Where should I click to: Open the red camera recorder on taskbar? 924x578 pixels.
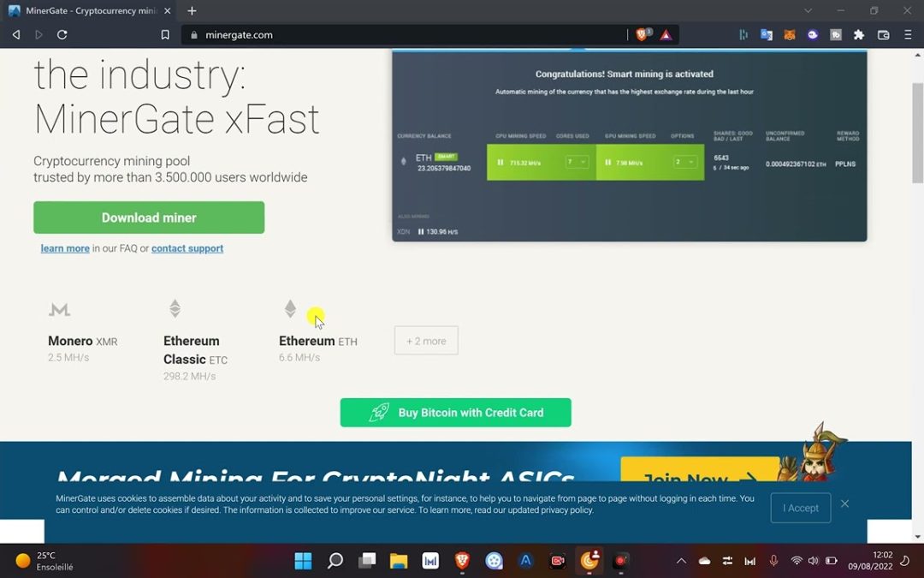coord(558,560)
